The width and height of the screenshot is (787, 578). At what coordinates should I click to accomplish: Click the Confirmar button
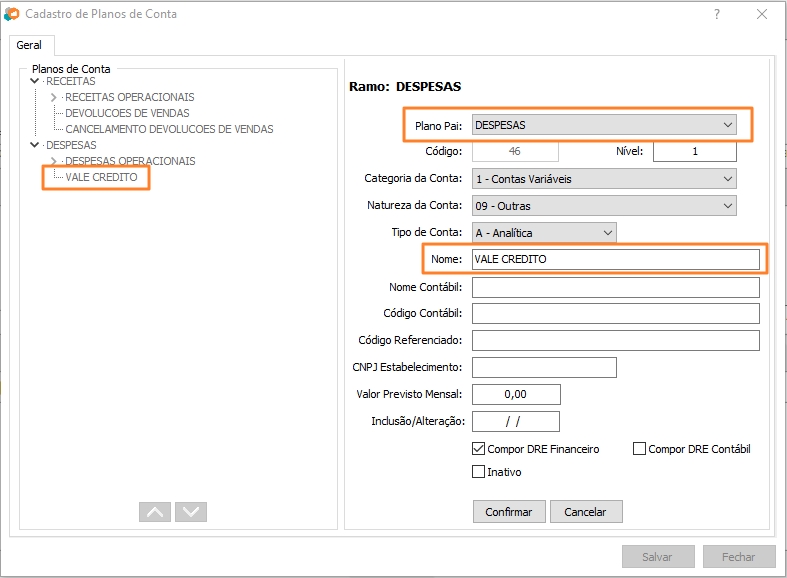coord(509,511)
